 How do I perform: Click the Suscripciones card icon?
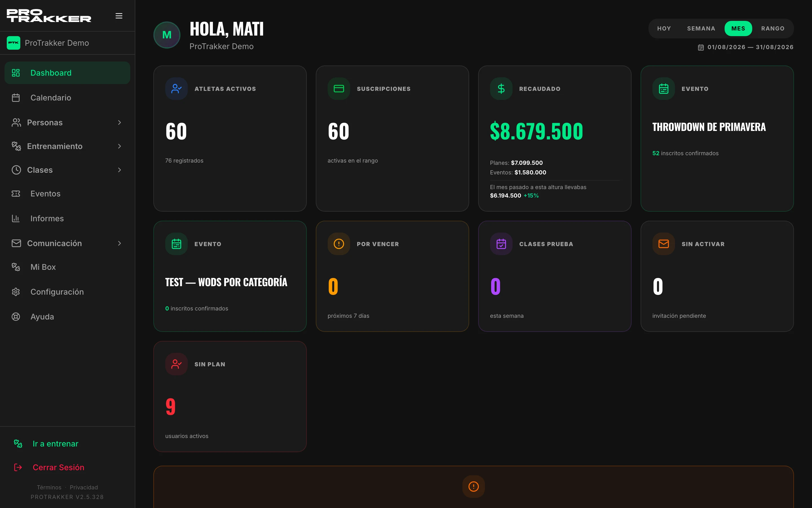pos(339,89)
